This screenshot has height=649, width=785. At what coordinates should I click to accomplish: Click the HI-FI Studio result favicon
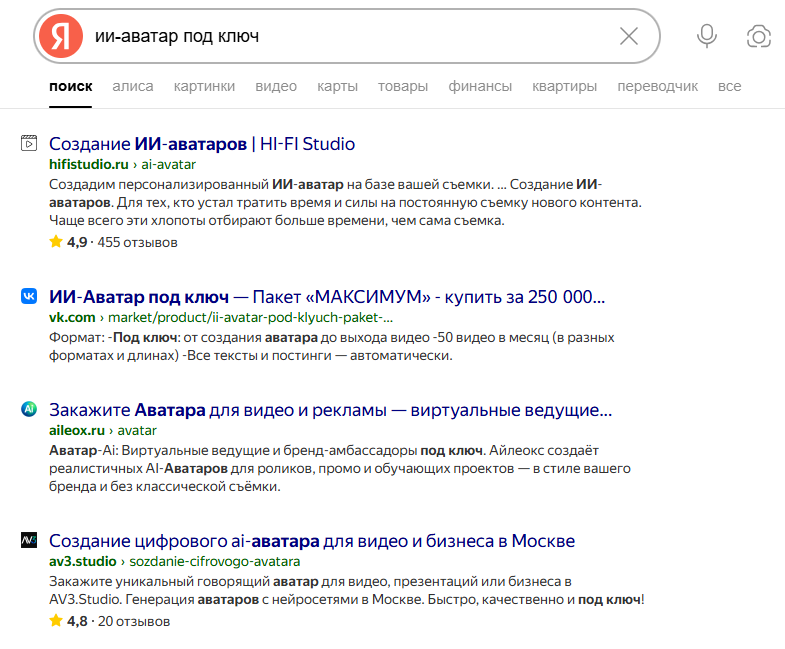[x=29, y=144]
